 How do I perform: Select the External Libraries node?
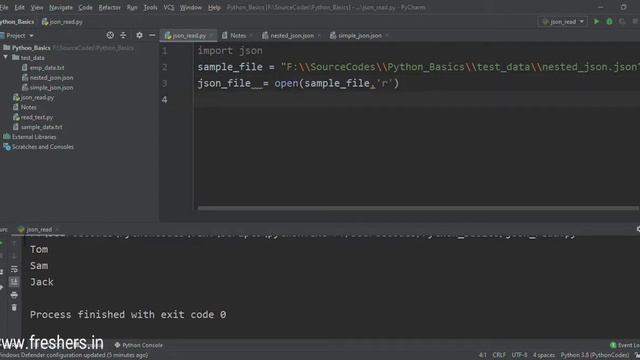pyautogui.click(x=34, y=137)
